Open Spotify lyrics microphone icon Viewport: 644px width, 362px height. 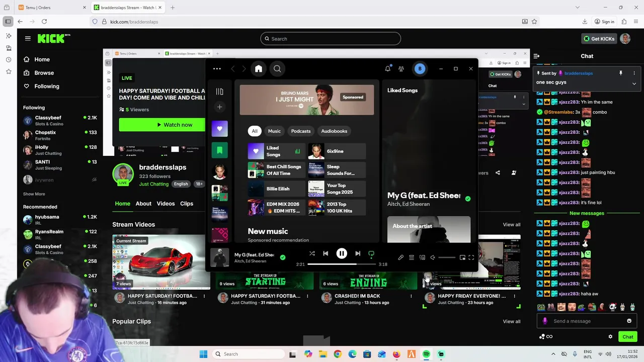pyautogui.click(x=400, y=257)
